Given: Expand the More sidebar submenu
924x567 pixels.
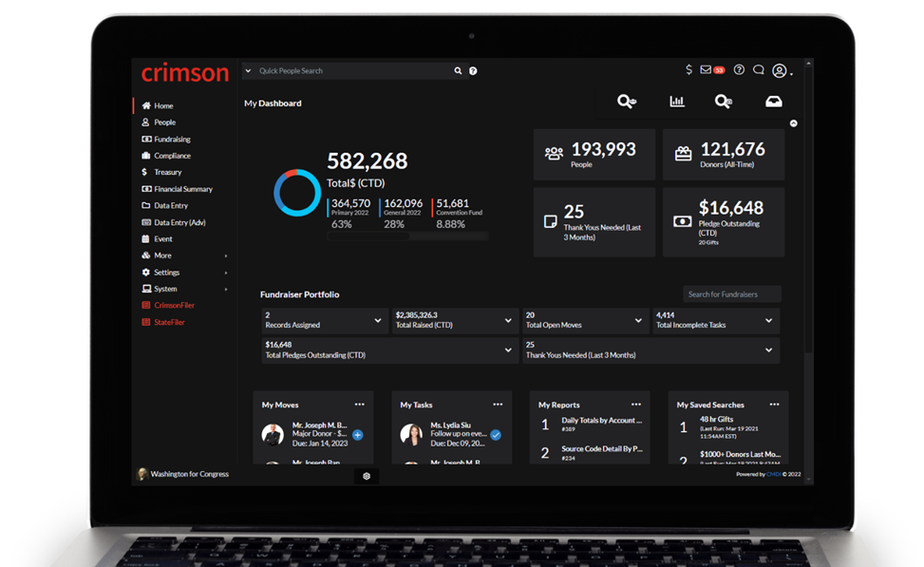Looking at the screenshot, I should click(226, 255).
